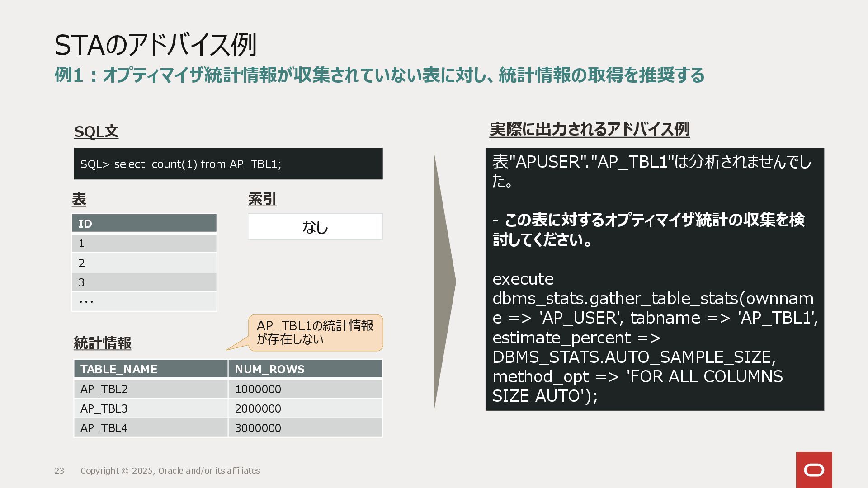Click the page number 23
868x488 pixels.
pyautogui.click(x=59, y=470)
